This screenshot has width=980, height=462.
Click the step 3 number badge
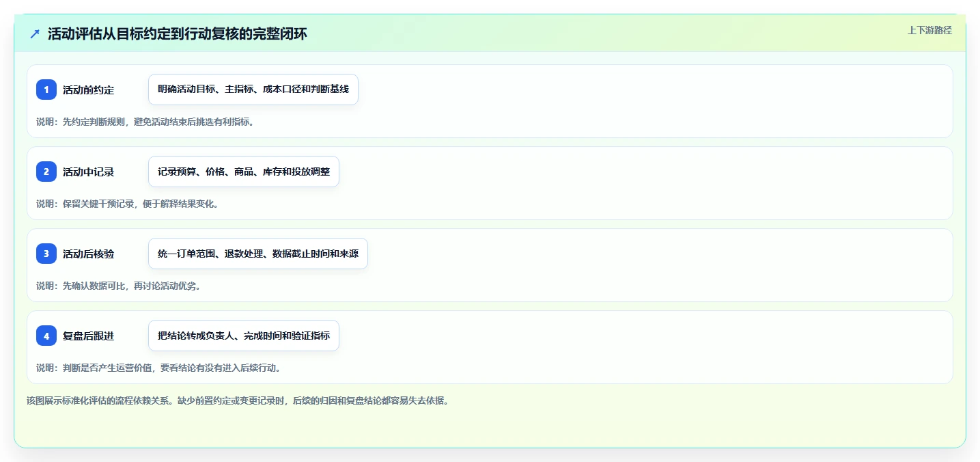46,254
